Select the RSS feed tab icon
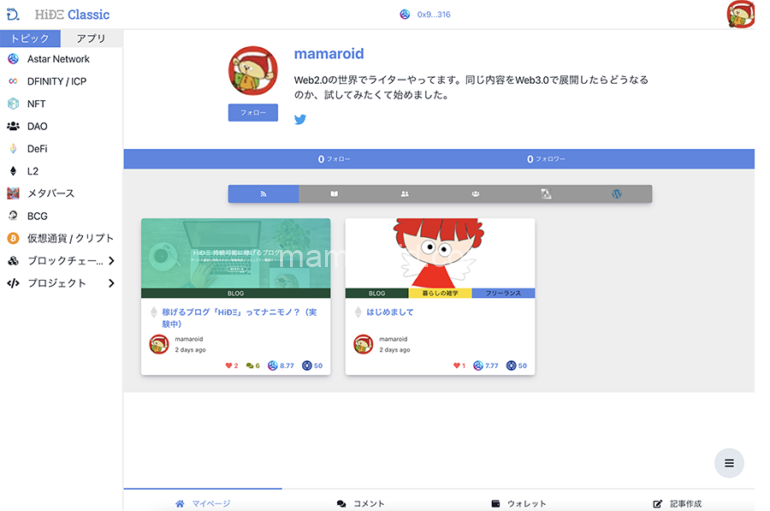The height and width of the screenshot is (511, 770). (x=263, y=194)
